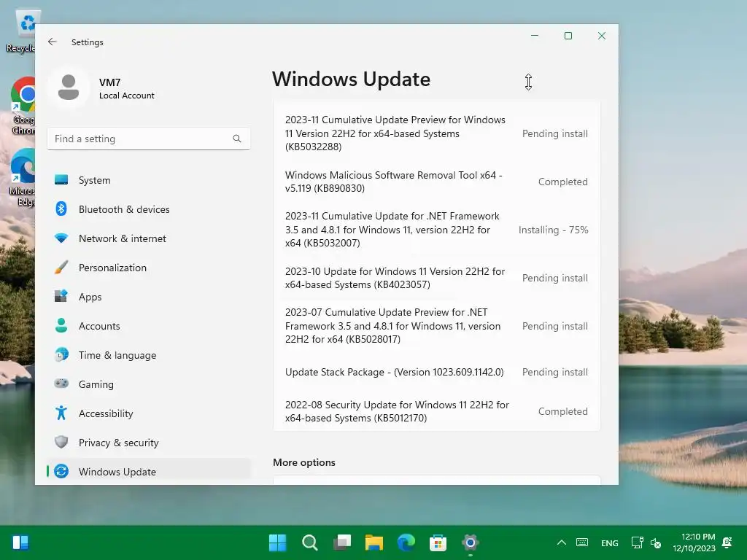The width and height of the screenshot is (747, 560).
Task: Click the VM7 Local Account name
Action: click(x=126, y=88)
